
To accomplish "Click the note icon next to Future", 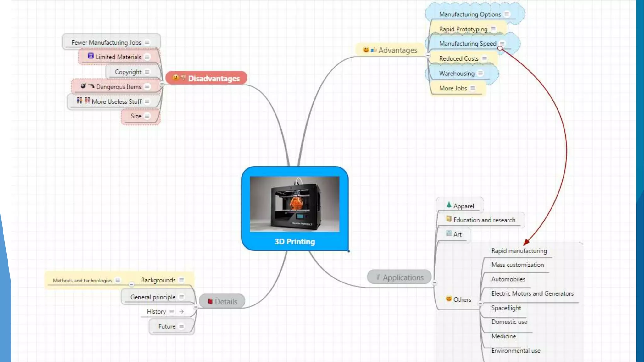I will [x=181, y=326].
